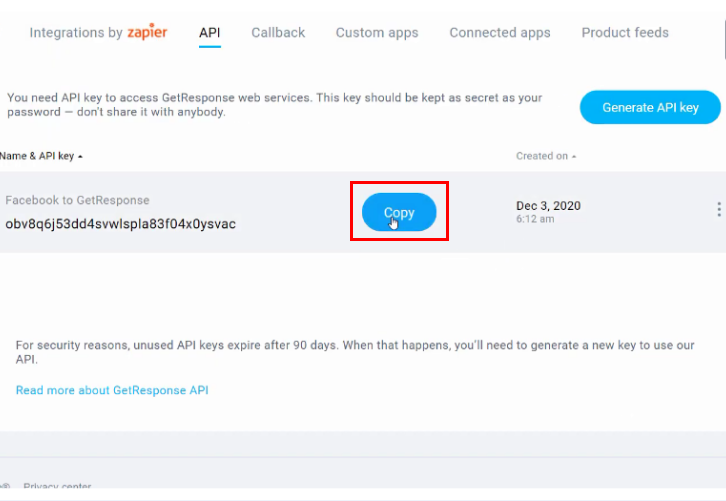This screenshot has width=726, height=501.
Task: Select the API key text obv8q6j53dd4svwlspla83f04x0ysvac
Action: (120, 224)
